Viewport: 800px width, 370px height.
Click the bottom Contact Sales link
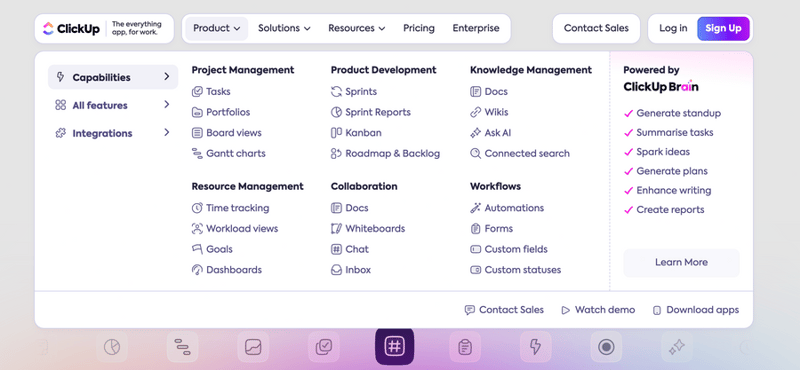click(504, 310)
